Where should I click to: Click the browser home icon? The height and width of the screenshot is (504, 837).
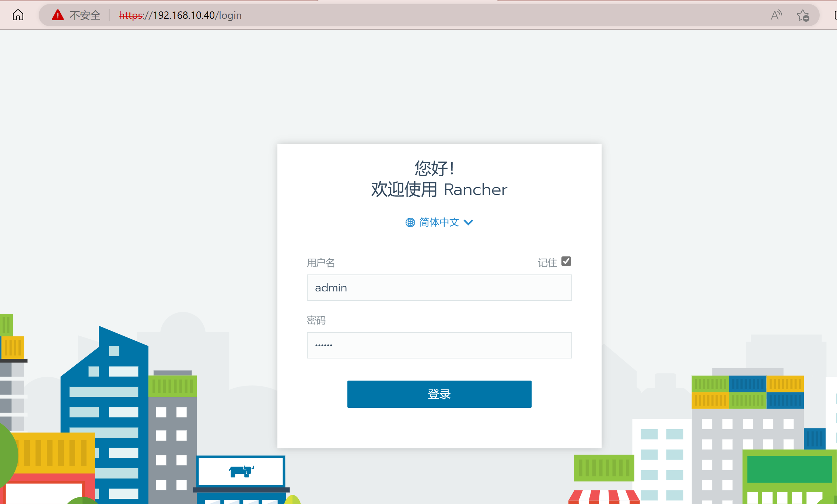[x=18, y=14]
